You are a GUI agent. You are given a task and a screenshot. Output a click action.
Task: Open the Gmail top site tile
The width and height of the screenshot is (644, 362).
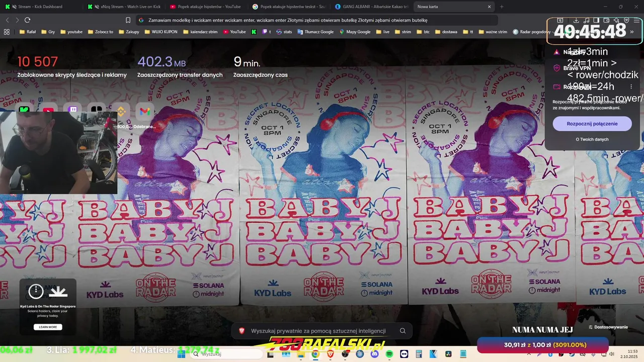[x=145, y=111]
